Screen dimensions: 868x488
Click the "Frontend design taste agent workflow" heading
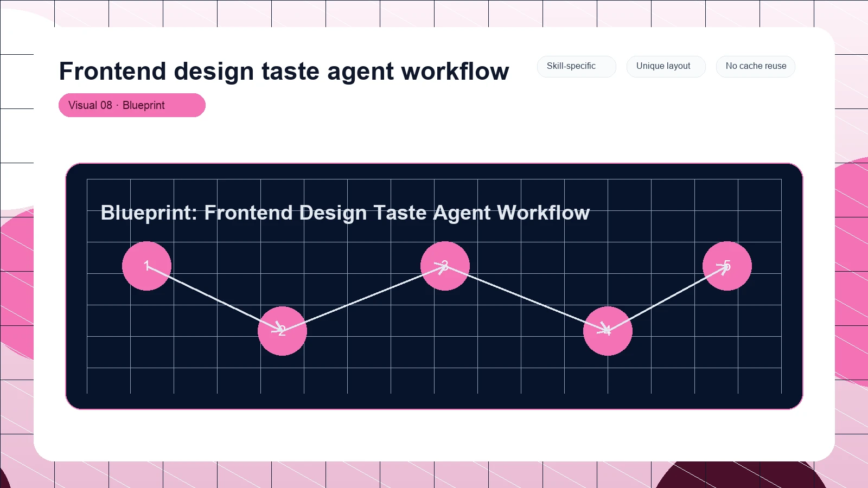pyautogui.click(x=284, y=71)
